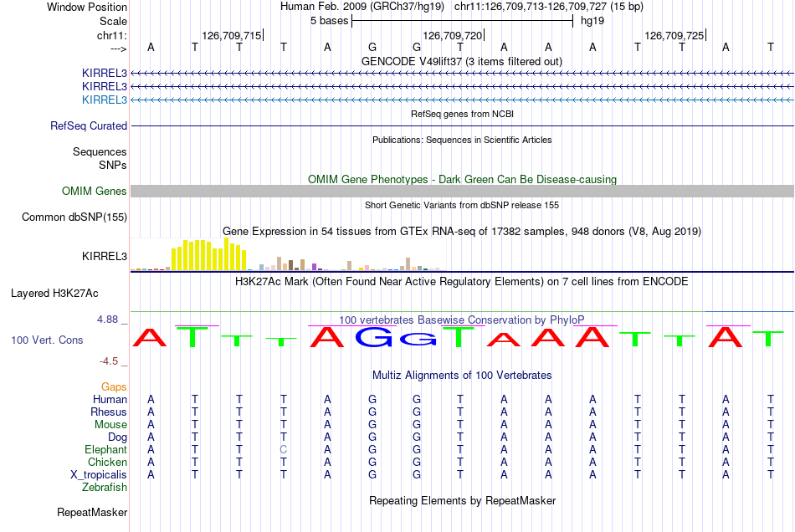Click the OMIM Genes label

(95, 191)
